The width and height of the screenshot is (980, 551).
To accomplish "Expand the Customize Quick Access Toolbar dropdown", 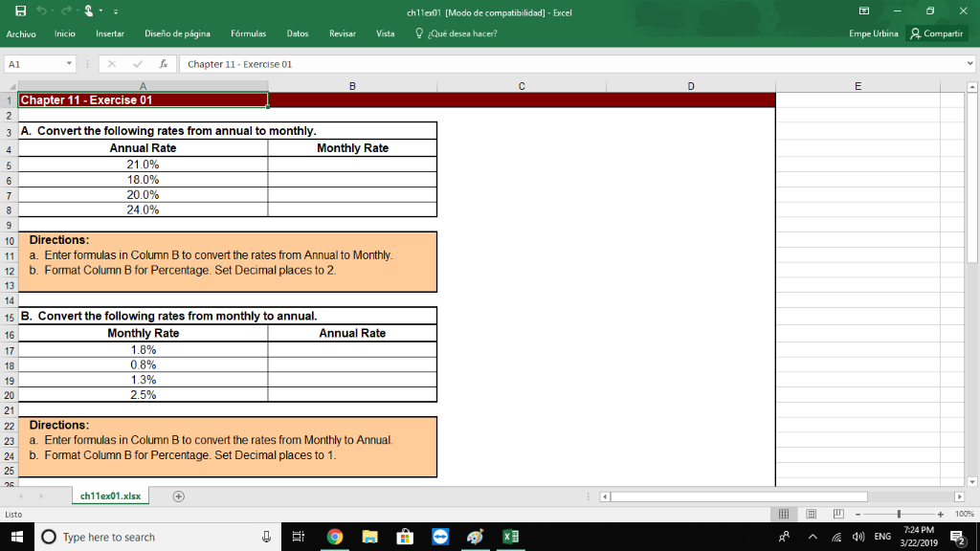I will tap(114, 10).
